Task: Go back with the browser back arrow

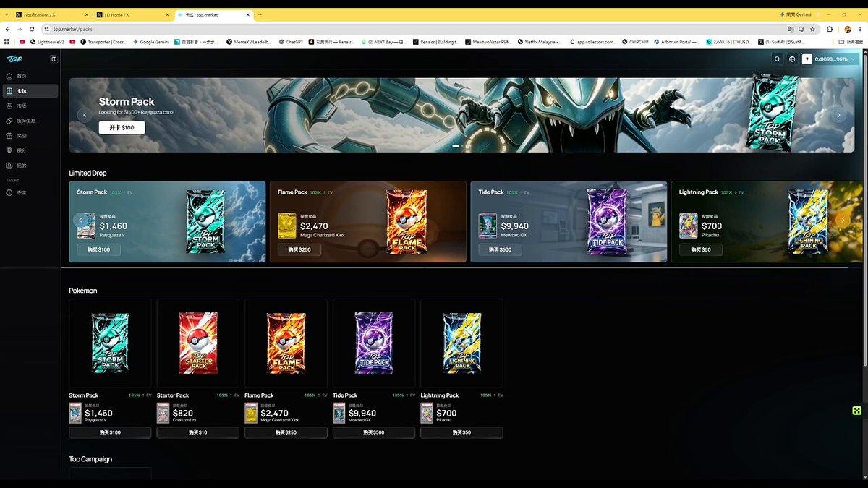Action: tap(7, 29)
